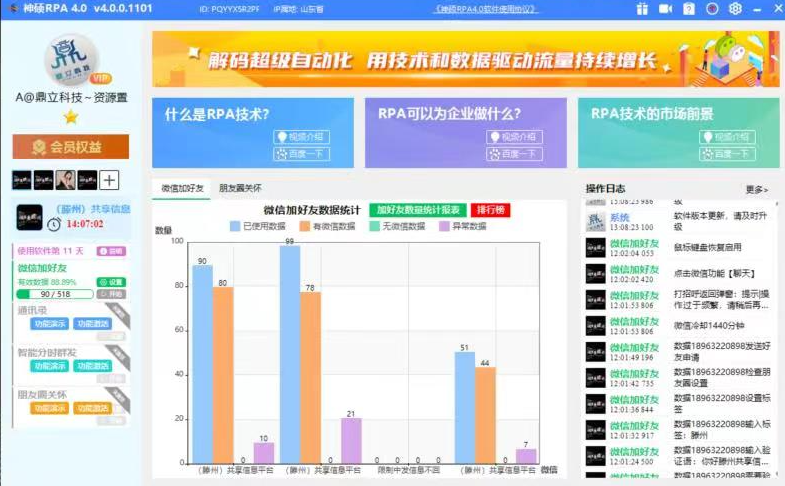Click the 微信加好友 heading in the left panel

tap(42, 268)
